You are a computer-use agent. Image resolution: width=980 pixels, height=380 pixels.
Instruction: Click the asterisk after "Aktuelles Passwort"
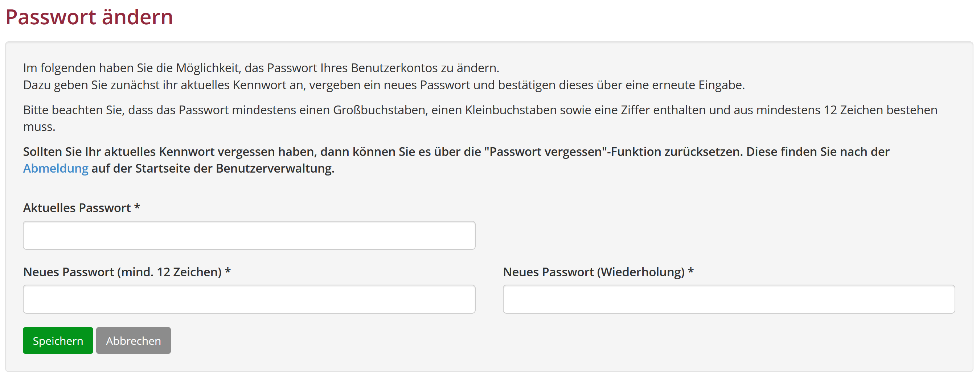click(138, 207)
